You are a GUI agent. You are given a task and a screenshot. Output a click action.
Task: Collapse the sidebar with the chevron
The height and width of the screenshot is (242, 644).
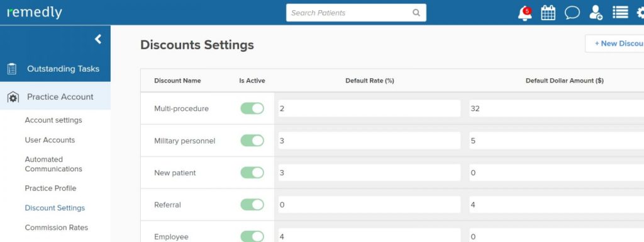tap(97, 39)
